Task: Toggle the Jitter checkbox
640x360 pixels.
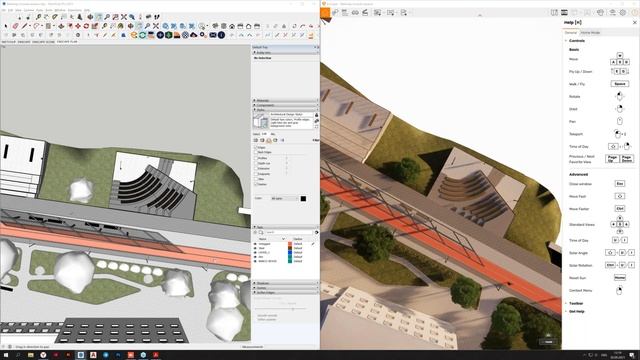Action: pyautogui.click(x=256, y=179)
